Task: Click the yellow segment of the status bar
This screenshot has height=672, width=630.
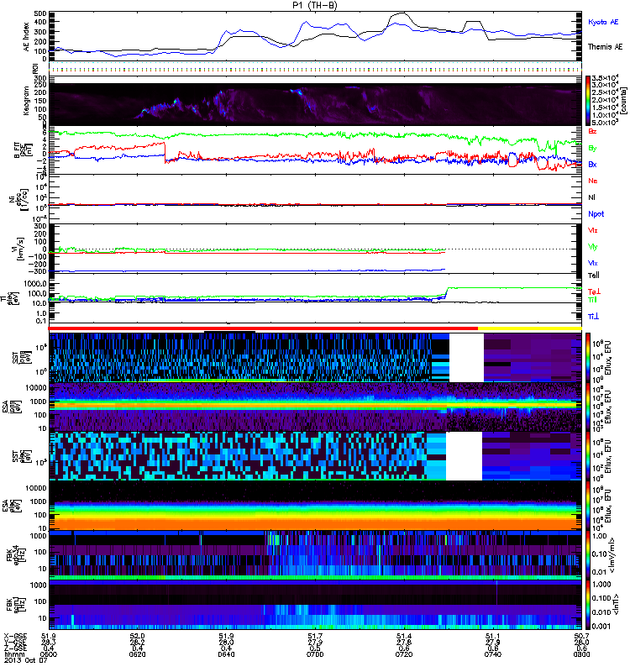Action: click(530, 328)
